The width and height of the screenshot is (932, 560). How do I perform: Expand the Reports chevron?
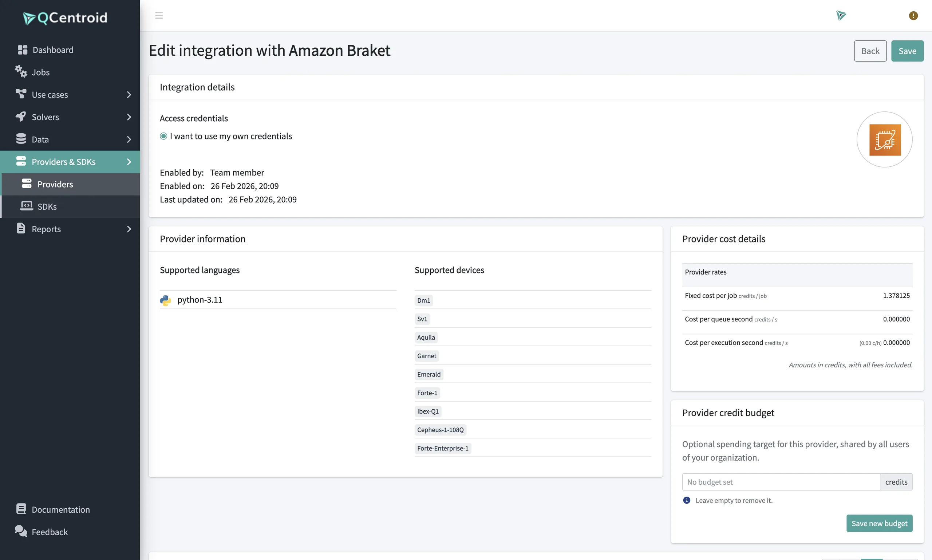click(129, 229)
